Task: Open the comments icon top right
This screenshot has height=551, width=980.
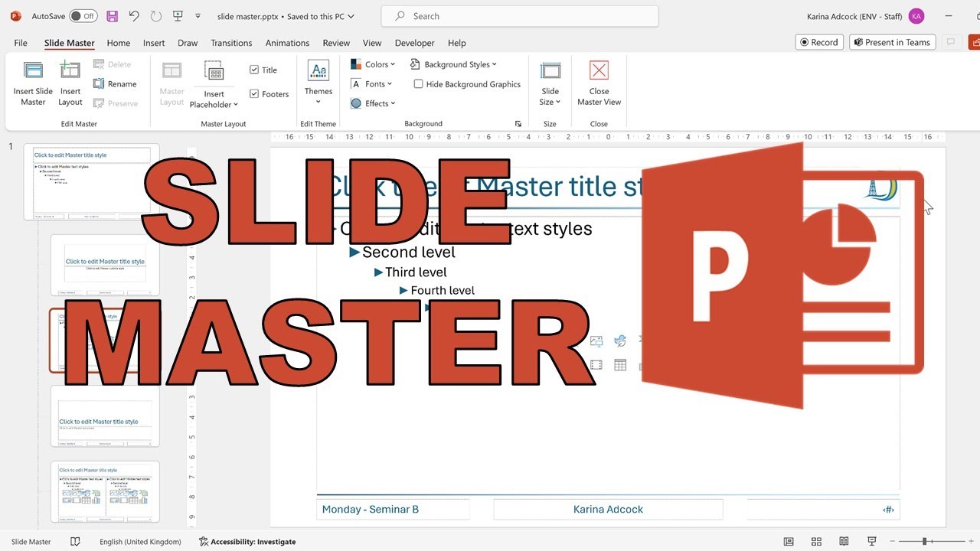Action: [x=951, y=42]
